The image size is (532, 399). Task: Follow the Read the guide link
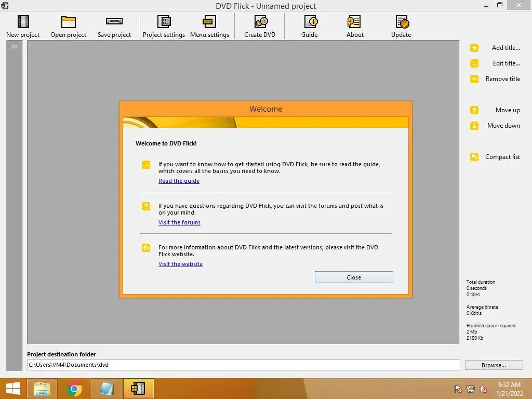(x=179, y=181)
